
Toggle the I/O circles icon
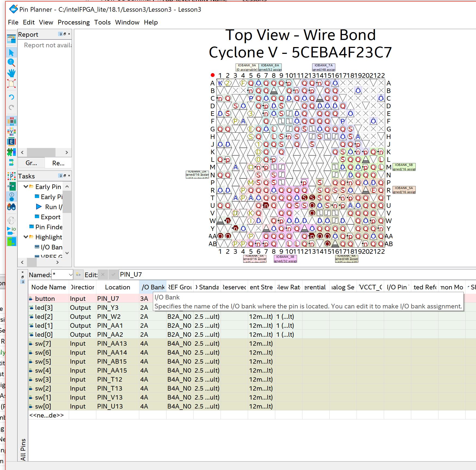point(11,197)
